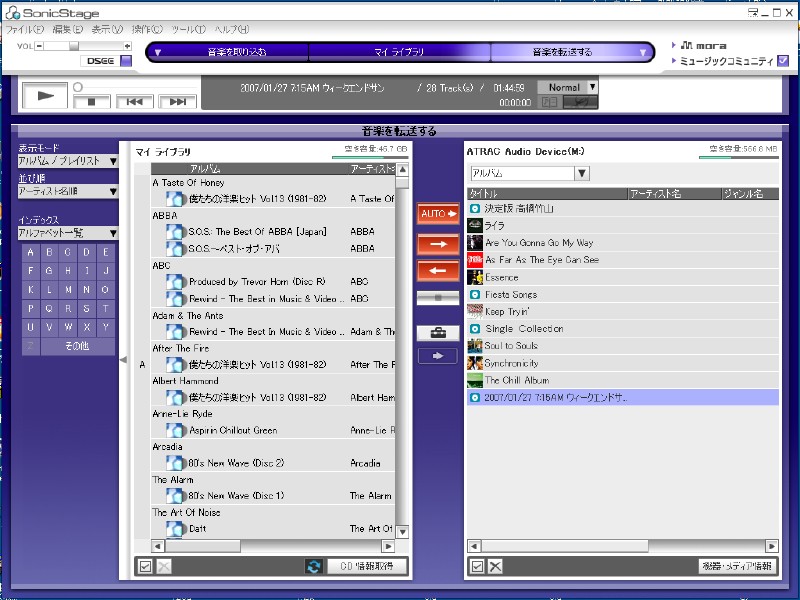This screenshot has width=800, height=600.
Task: Click select-all checkbox under device list
Action: [x=477, y=566]
